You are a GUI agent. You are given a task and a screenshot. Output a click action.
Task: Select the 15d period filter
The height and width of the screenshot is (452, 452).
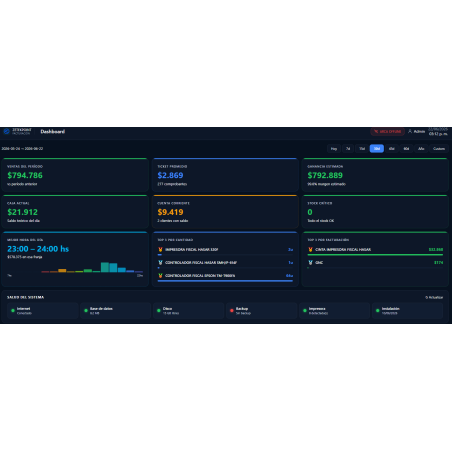click(362, 149)
